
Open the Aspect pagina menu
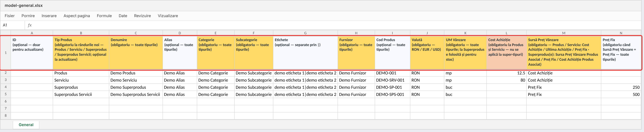[x=76, y=16]
